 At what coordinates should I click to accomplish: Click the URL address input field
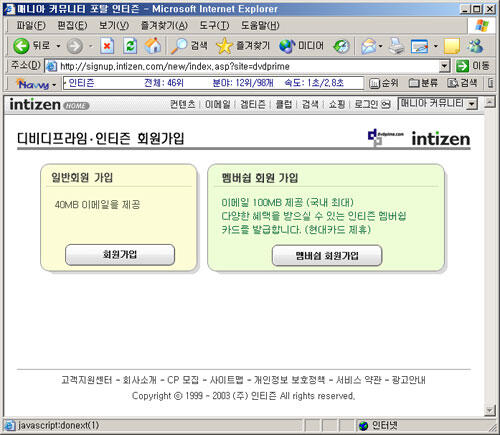tap(247, 66)
